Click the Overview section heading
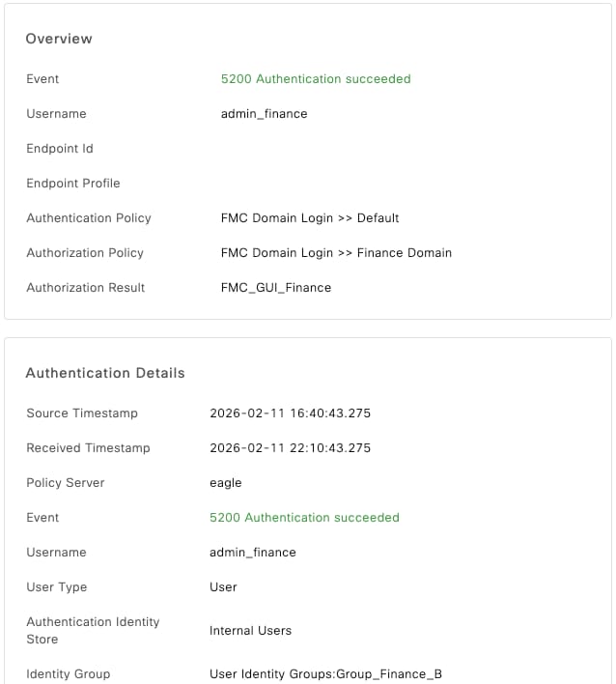 [x=59, y=39]
